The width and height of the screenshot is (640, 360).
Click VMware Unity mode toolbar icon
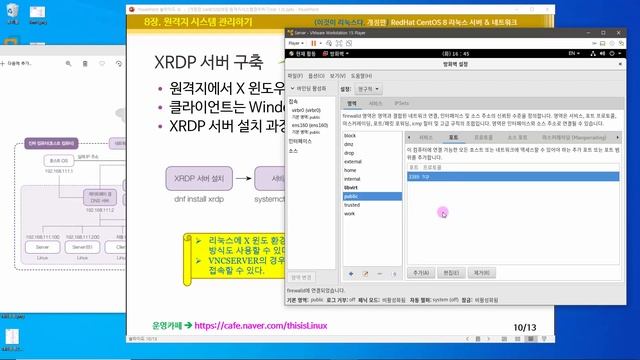[x=349, y=43]
